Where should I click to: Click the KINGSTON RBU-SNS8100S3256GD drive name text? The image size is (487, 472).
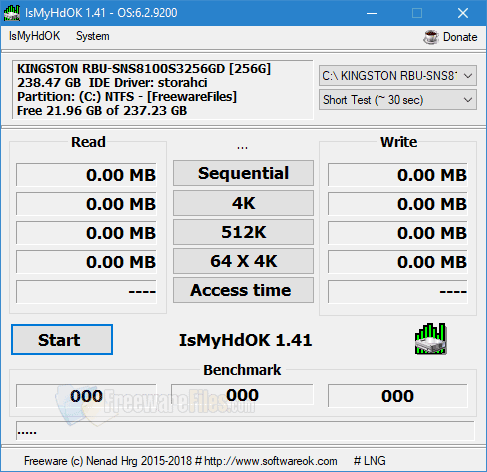pos(144,69)
